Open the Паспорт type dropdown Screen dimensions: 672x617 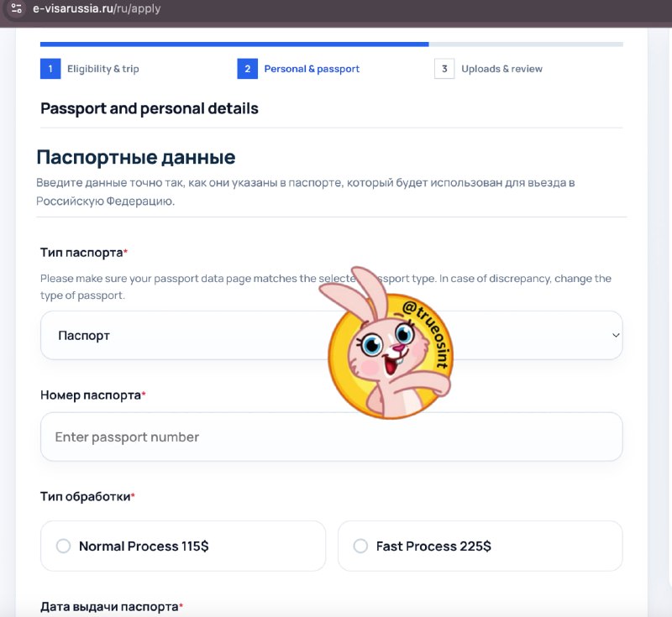tap(331, 335)
